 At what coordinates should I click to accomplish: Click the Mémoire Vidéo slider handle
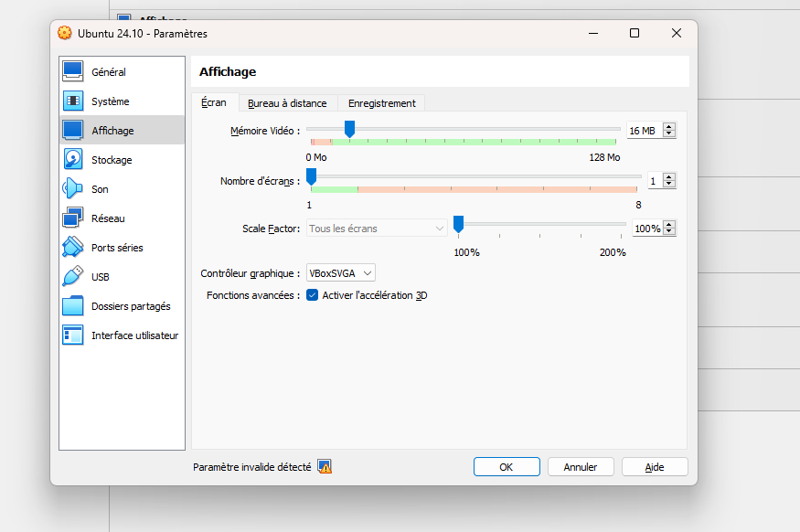point(349,129)
